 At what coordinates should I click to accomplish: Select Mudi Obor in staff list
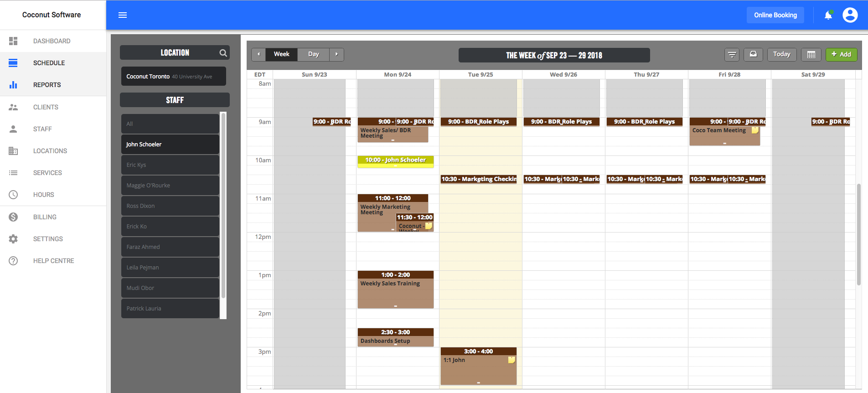170,288
